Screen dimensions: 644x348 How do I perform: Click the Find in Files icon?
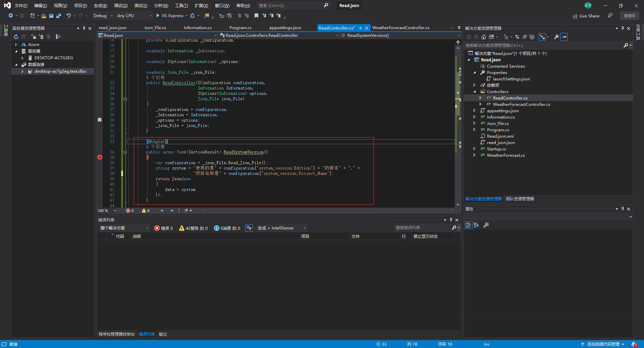207,16
